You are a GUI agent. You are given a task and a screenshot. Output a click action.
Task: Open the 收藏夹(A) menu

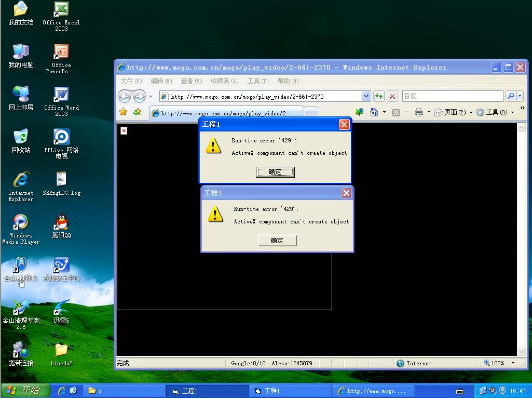point(224,81)
